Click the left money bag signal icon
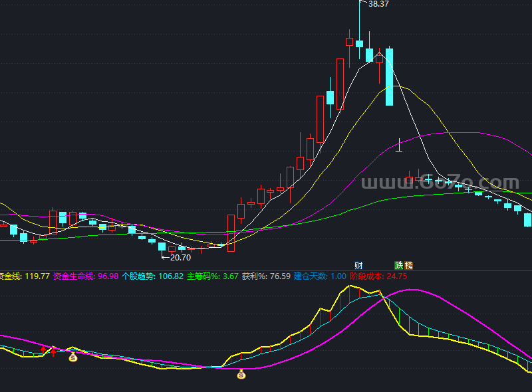This screenshot has width=532, height=392. coord(73,357)
